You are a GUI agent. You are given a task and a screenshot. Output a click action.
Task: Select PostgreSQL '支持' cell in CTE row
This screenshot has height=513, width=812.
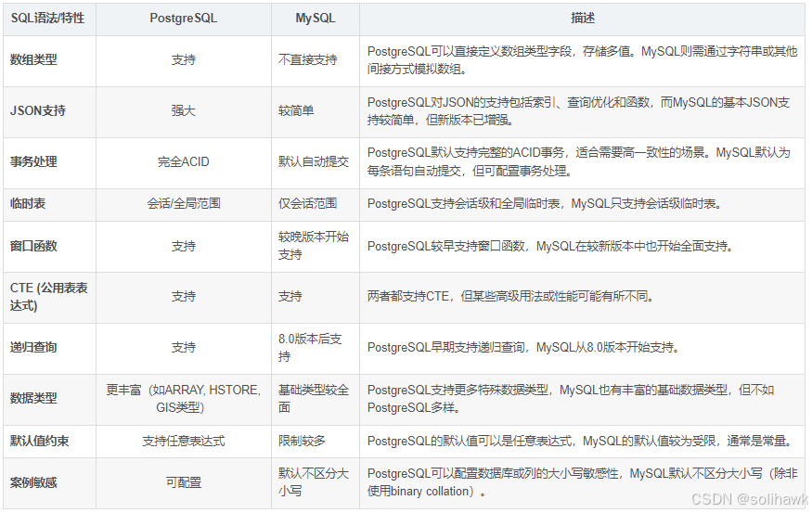coord(184,297)
